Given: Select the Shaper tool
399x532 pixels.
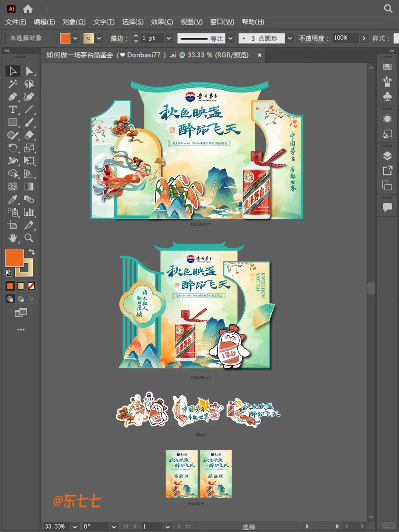Looking at the screenshot, I should pyautogui.click(x=13, y=135).
